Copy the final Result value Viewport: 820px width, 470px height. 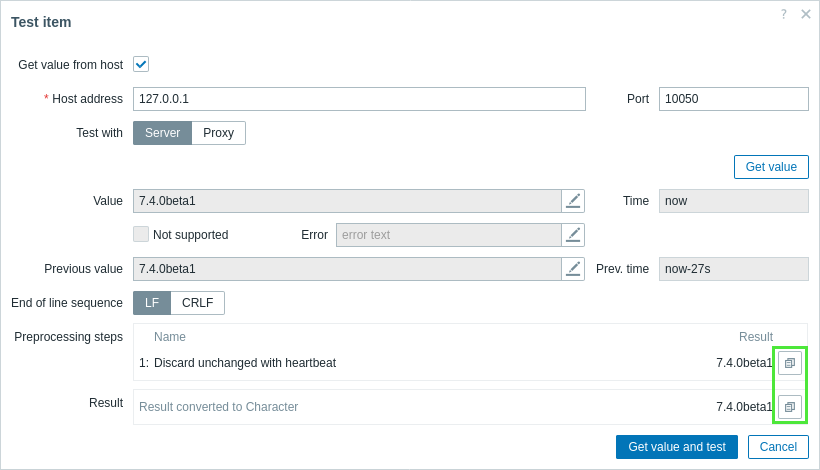(x=790, y=407)
